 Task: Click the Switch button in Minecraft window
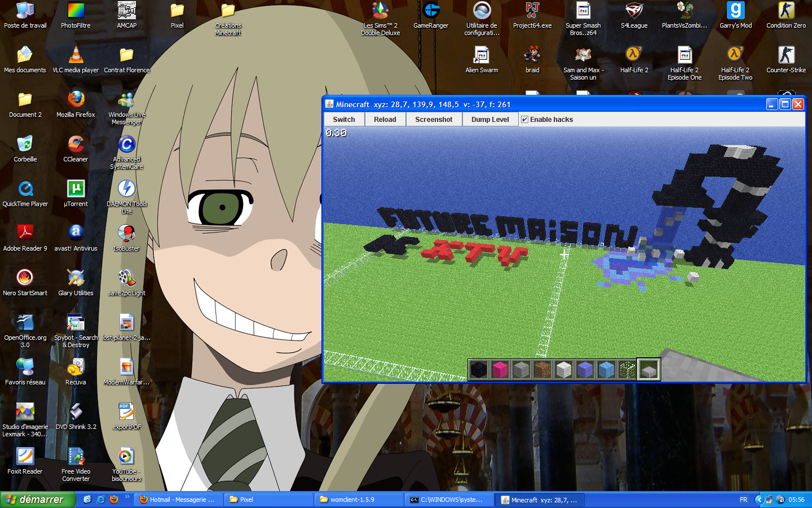pyautogui.click(x=344, y=119)
